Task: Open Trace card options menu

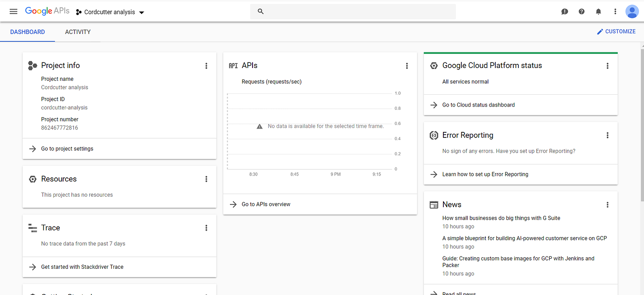Action: [x=206, y=228]
